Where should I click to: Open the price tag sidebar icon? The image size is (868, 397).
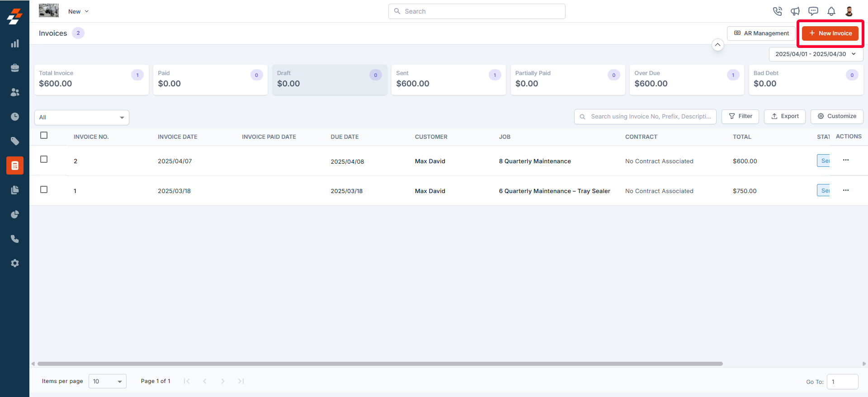coord(15,141)
